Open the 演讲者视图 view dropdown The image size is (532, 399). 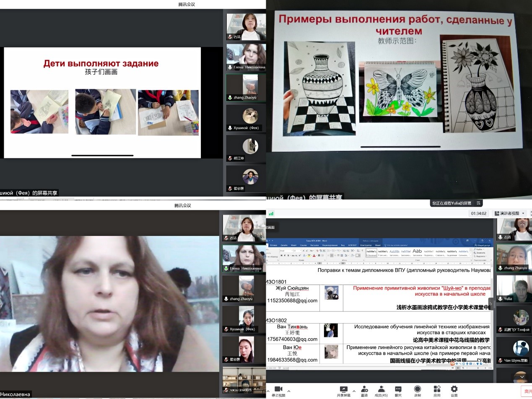coord(510,213)
